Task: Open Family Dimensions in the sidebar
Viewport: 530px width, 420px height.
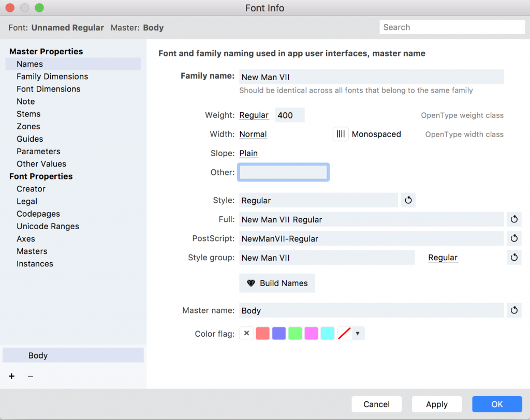Action: coord(52,77)
